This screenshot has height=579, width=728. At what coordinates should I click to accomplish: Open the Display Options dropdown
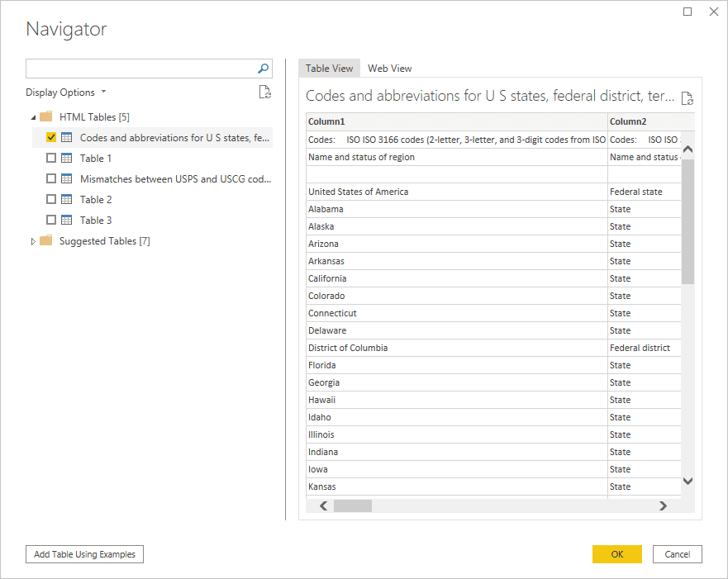coord(66,93)
